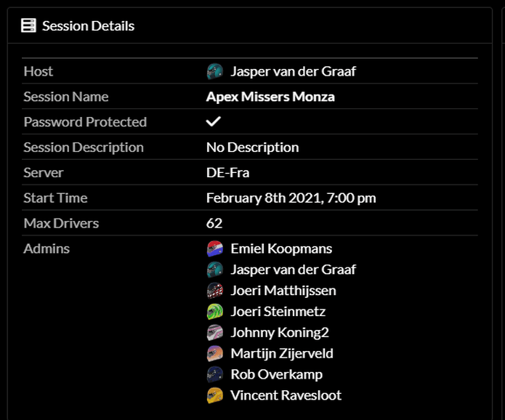Click Martijn Zijerveld's orange-purple helmet icon
This screenshot has width=505, height=420.
pyautogui.click(x=215, y=353)
